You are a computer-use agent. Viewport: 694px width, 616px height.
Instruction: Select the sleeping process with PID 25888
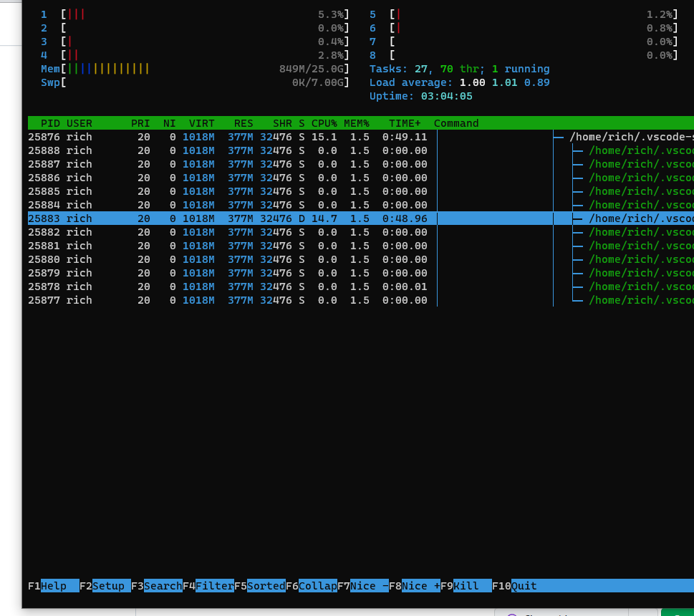(x=215, y=150)
